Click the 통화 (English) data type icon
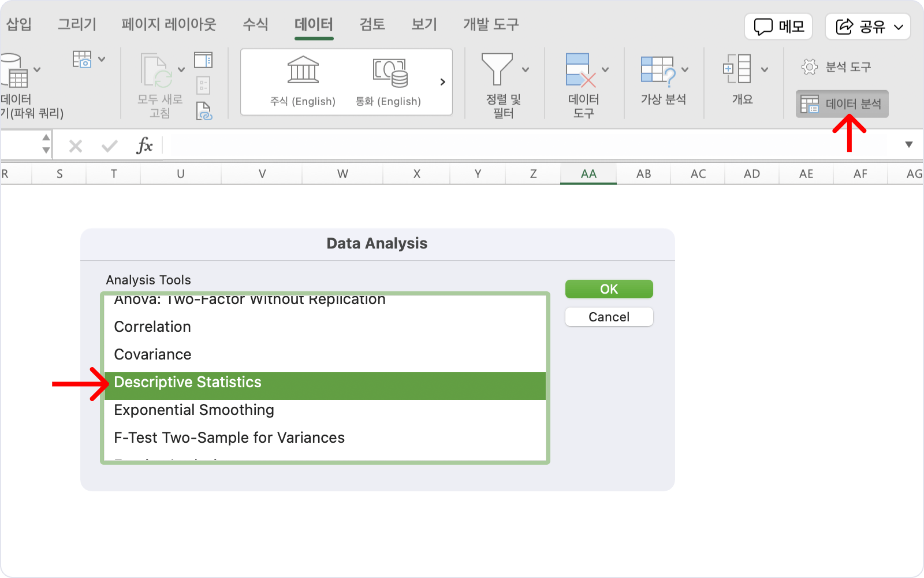Viewport: 924px width, 578px height. point(390,72)
